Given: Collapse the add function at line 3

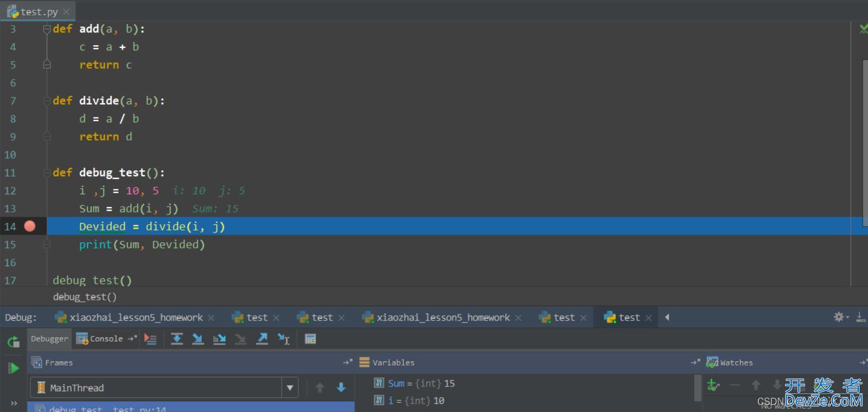Looking at the screenshot, I should (x=47, y=29).
